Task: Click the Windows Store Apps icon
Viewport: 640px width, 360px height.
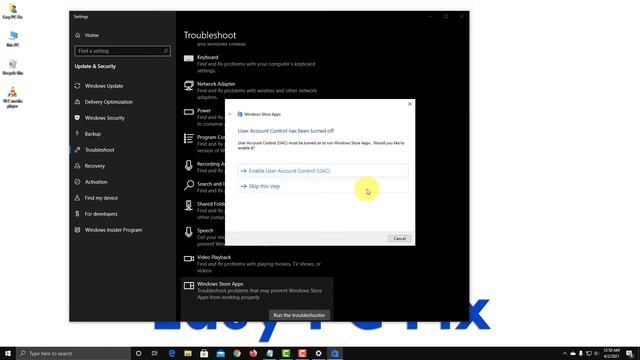Action: (189, 285)
